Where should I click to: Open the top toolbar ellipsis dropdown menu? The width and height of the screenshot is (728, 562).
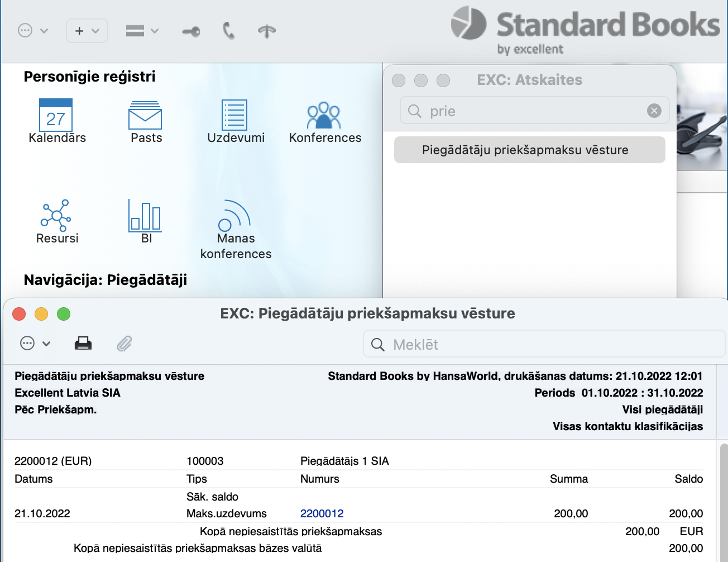pos(33,31)
